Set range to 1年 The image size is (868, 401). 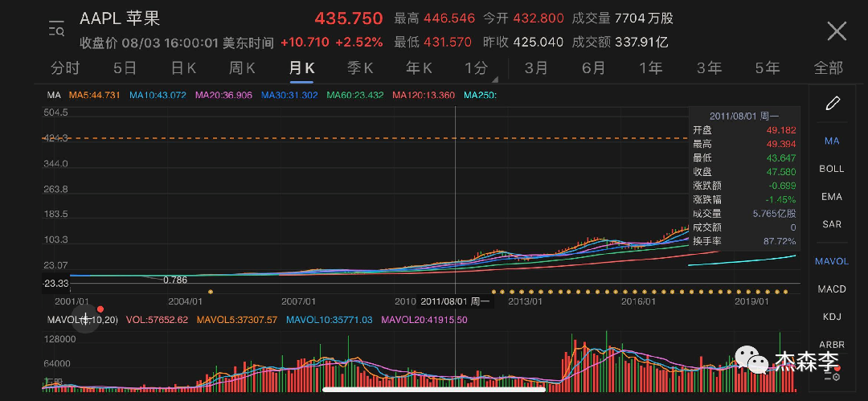pos(651,68)
